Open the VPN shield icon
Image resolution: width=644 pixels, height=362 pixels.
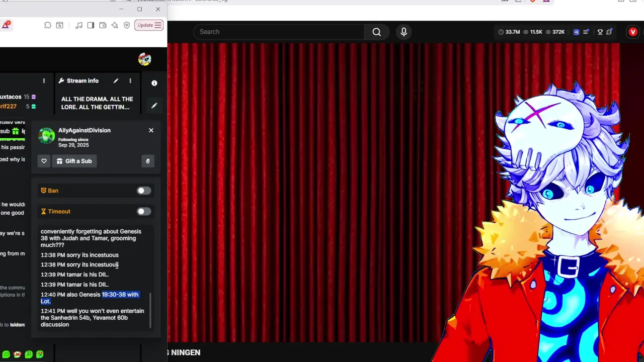127,25
